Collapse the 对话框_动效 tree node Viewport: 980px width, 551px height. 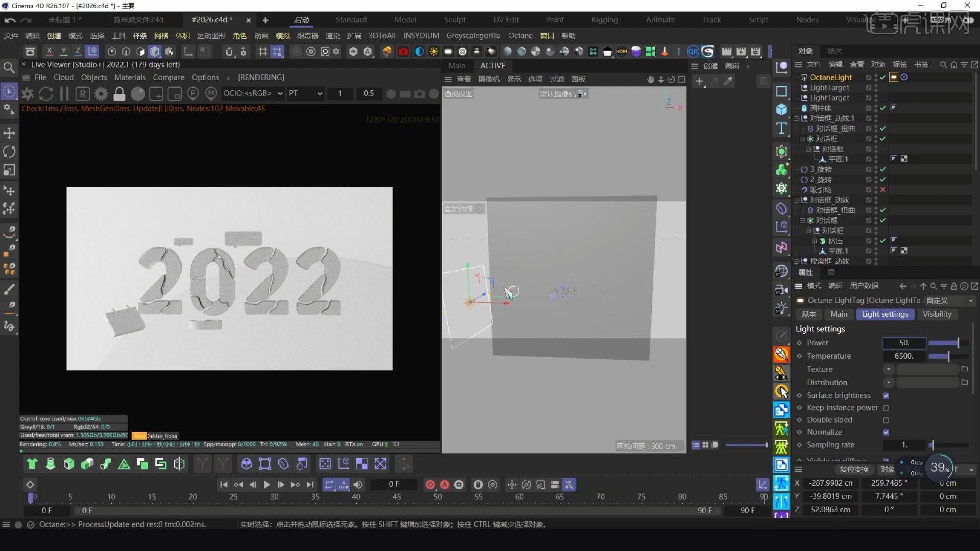[796, 200]
